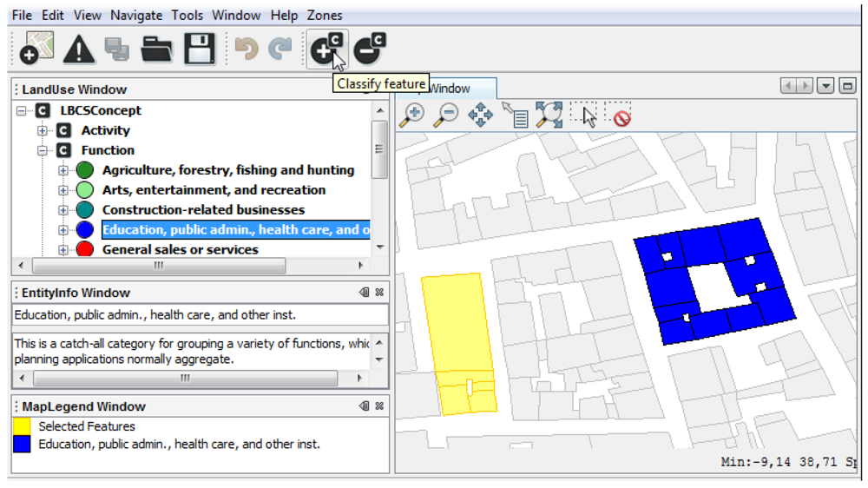Select General sales or services item
The width and height of the screenshot is (868, 488).
(180, 250)
